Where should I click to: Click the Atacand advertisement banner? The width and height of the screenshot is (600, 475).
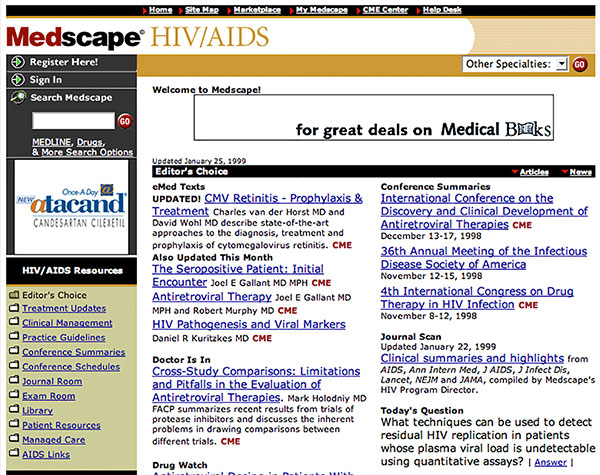[71, 207]
